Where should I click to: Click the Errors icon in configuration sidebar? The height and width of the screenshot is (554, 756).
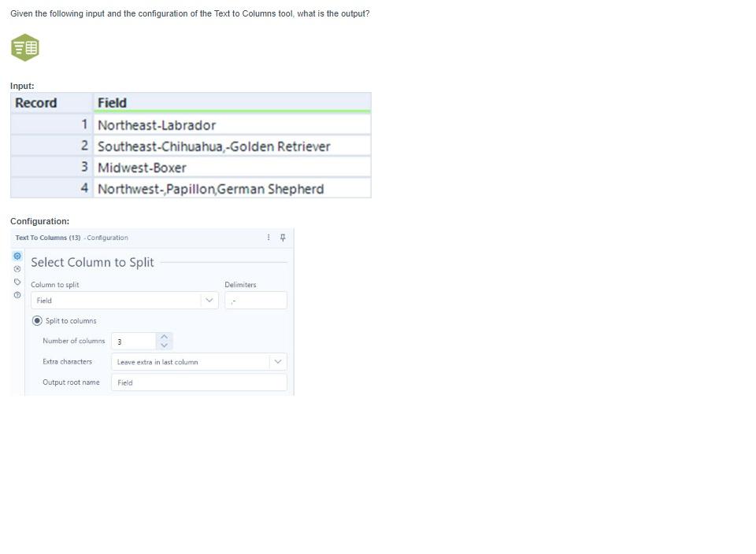[x=17, y=268]
